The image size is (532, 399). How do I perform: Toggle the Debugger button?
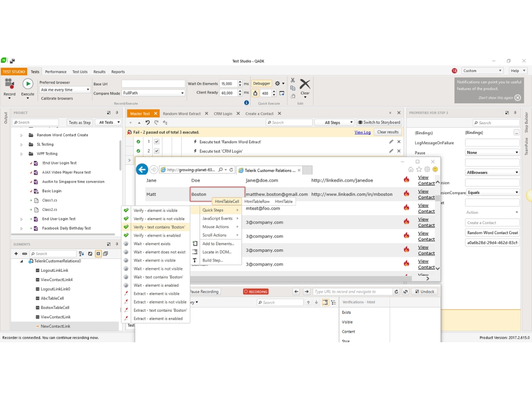point(262,83)
